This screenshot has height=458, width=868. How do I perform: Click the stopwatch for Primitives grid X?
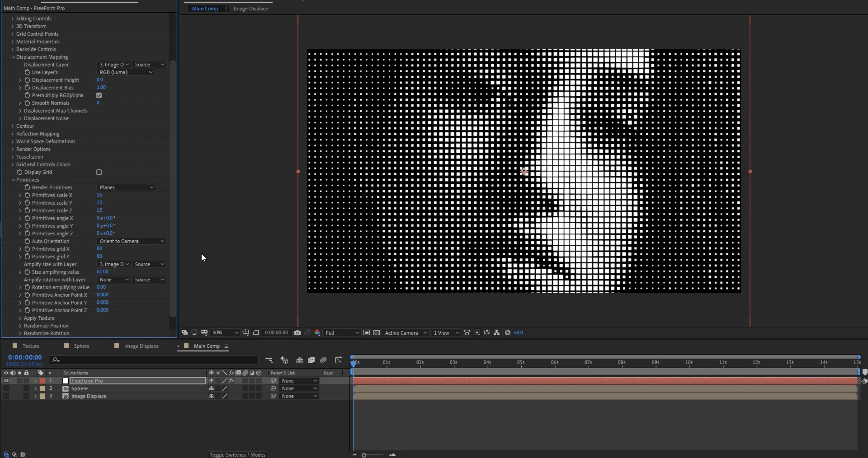[x=27, y=249]
